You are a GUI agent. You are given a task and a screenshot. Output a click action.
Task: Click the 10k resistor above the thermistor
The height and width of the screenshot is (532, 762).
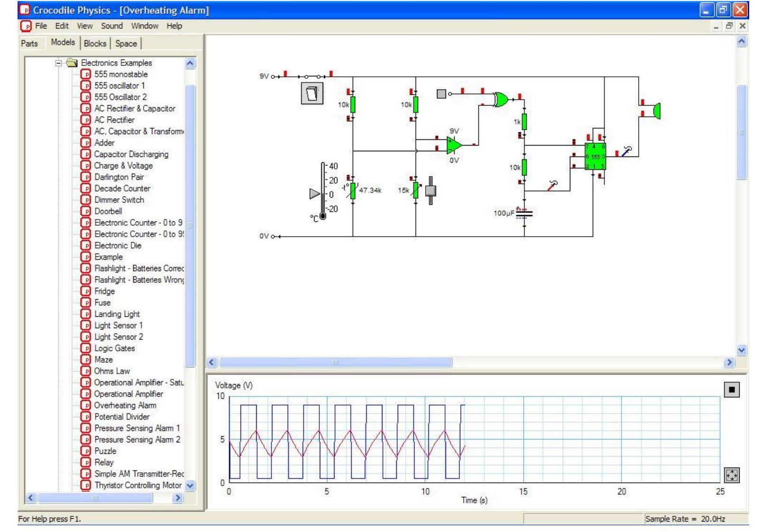coord(353,104)
